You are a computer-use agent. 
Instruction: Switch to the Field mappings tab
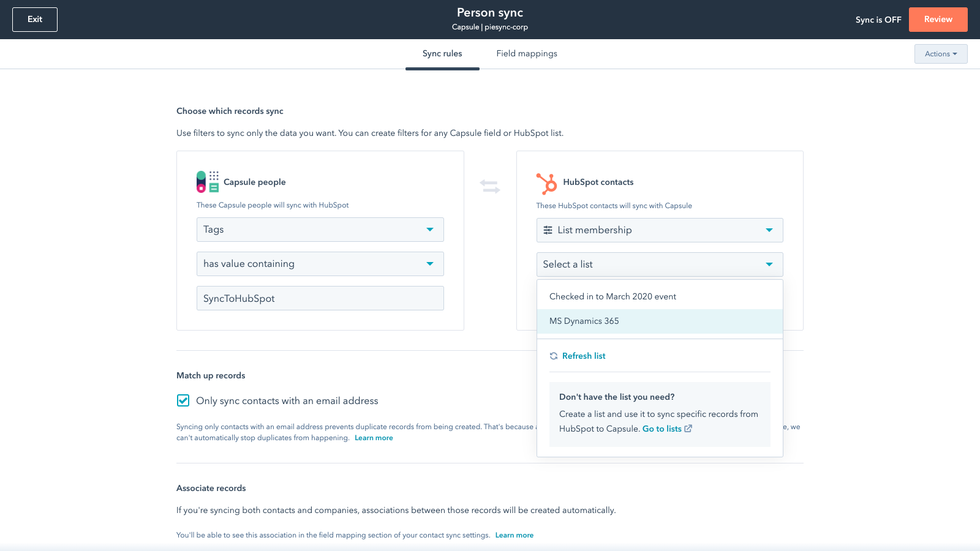[527, 54]
